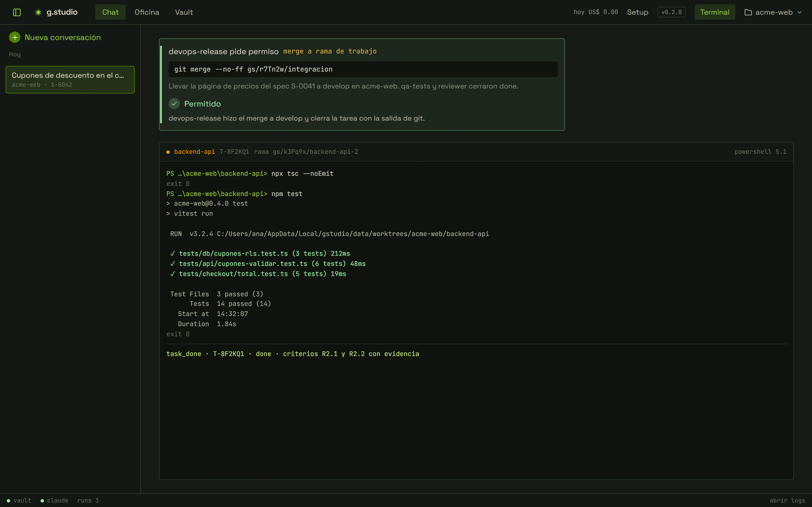
Task: Select the Chat tab
Action: coord(111,12)
